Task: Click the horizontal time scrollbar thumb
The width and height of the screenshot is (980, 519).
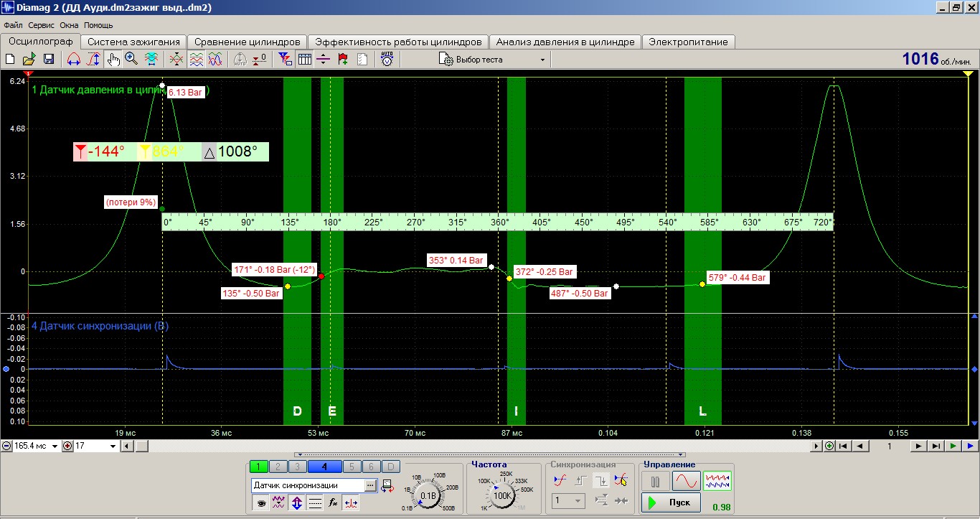Action: tap(142, 446)
